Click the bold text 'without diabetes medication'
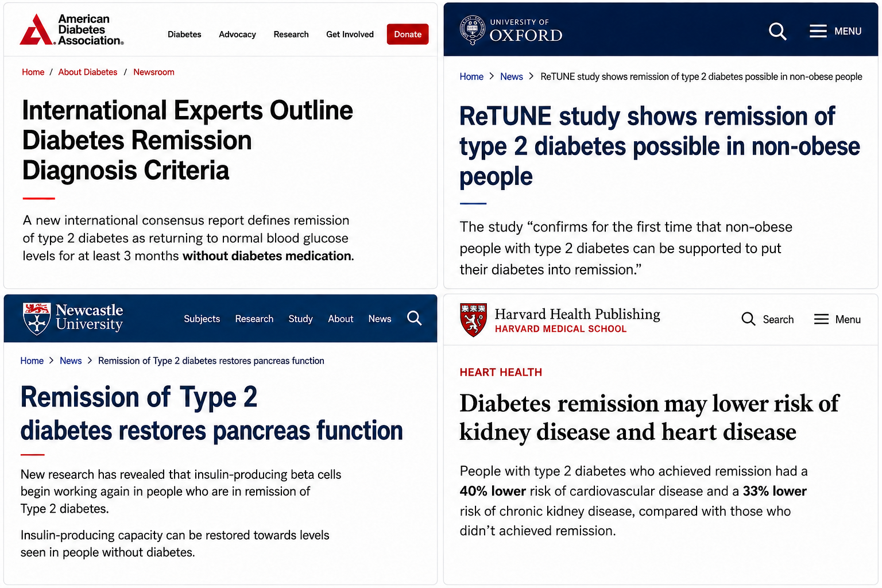Screen dimensions: 882x588 [x=267, y=256]
